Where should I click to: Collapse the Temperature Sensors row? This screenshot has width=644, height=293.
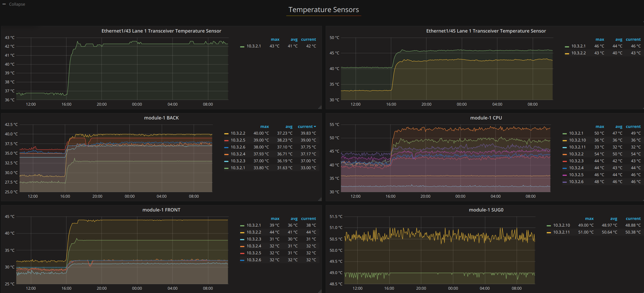(14, 4)
